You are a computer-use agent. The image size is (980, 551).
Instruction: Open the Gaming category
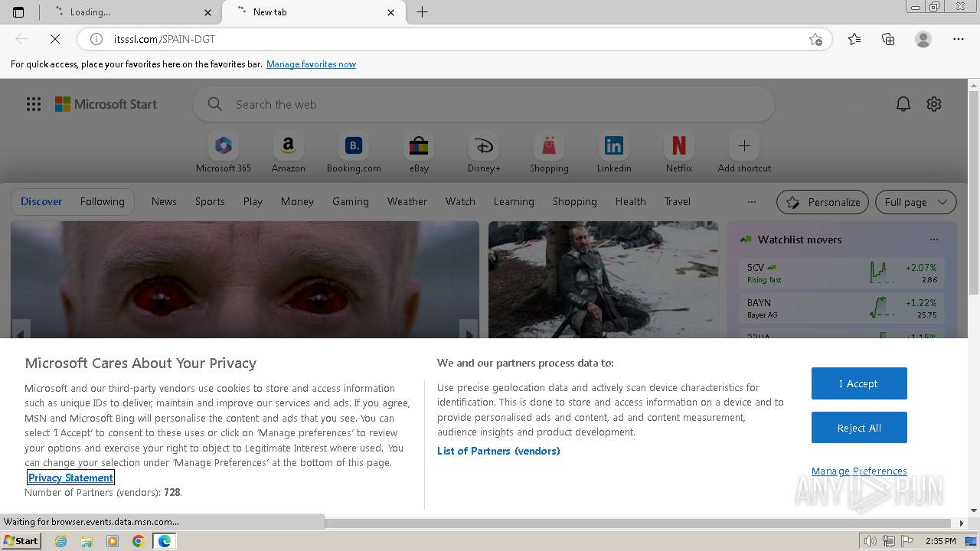351,202
